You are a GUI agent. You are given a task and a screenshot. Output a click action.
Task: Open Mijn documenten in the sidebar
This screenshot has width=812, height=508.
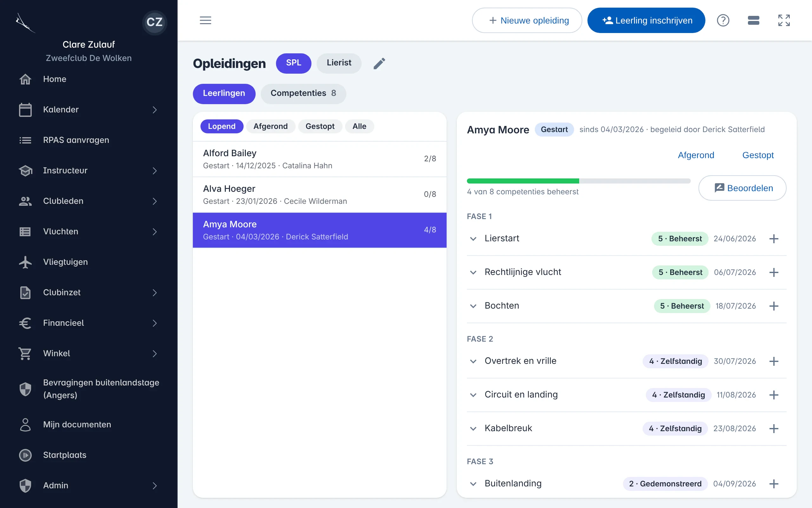click(88, 424)
